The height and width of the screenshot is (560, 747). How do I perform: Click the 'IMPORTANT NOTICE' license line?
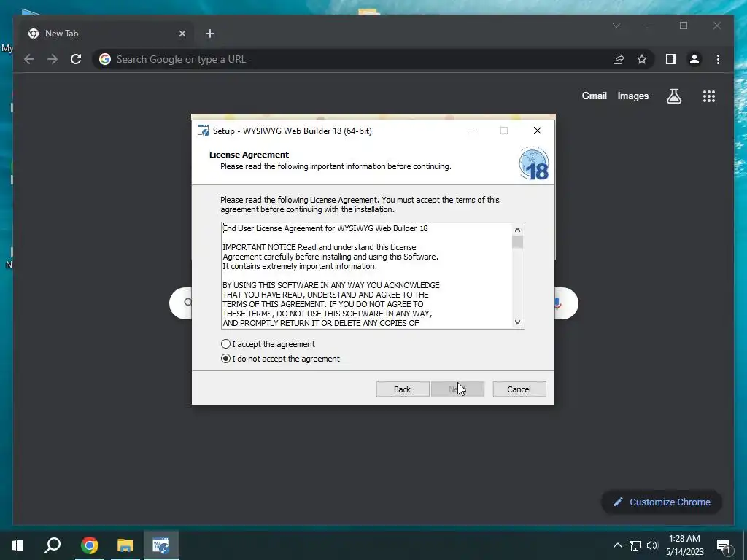point(320,247)
